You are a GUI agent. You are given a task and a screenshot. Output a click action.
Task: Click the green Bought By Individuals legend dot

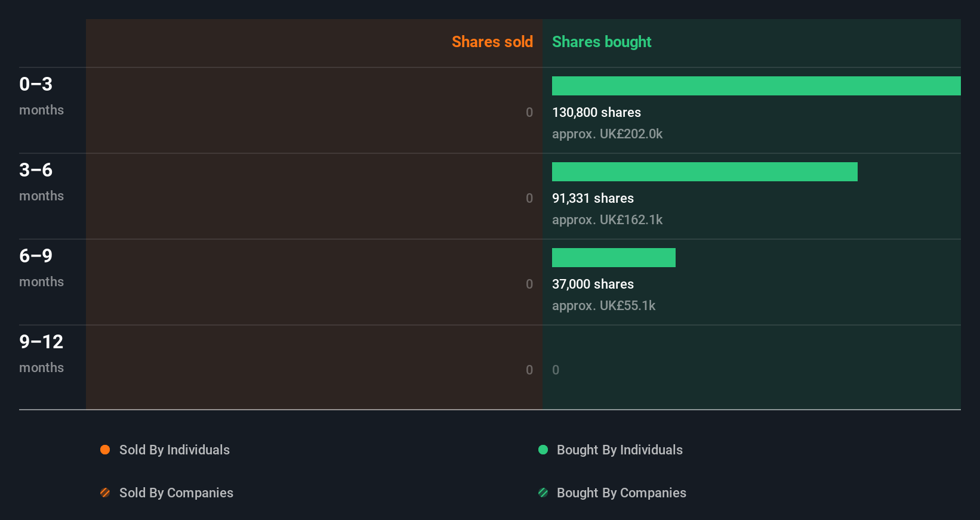(543, 450)
